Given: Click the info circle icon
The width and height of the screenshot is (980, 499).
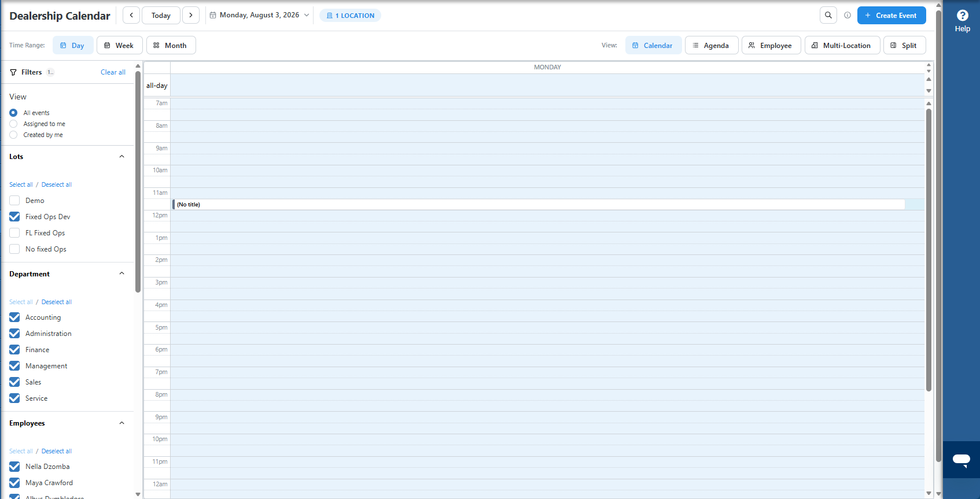Looking at the screenshot, I should pos(848,16).
